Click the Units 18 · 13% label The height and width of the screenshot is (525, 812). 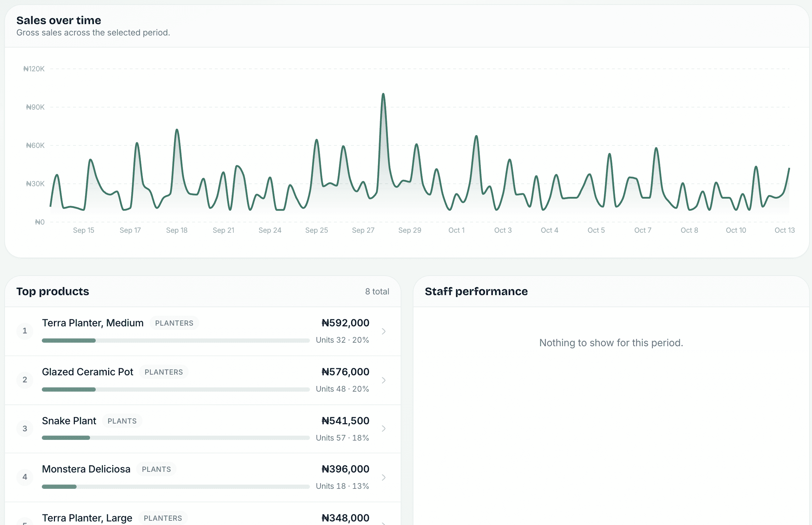(x=343, y=486)
